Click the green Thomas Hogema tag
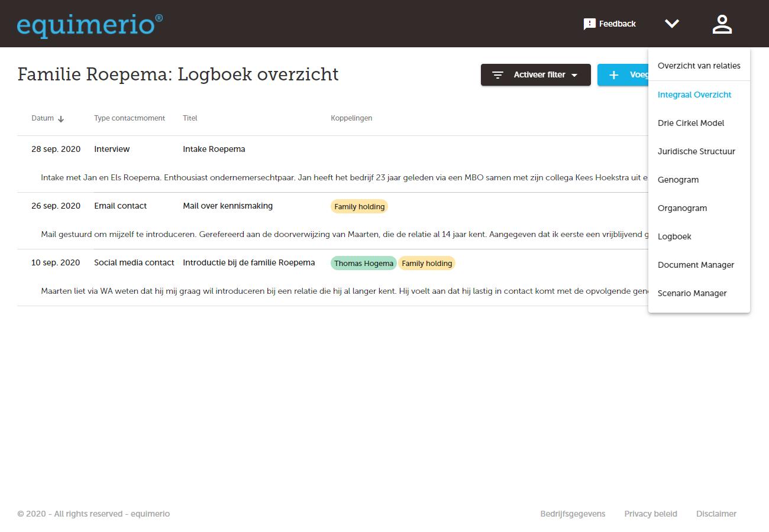 (363, 264)
